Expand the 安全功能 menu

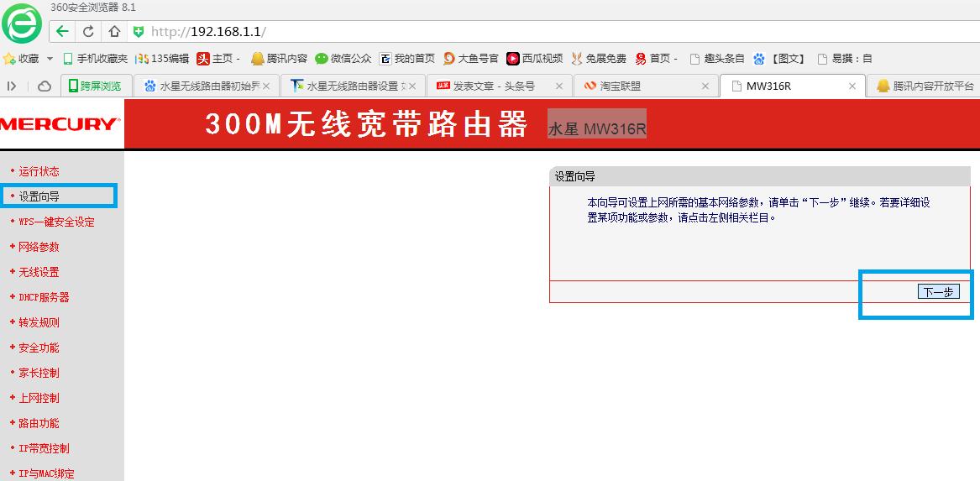39,348
